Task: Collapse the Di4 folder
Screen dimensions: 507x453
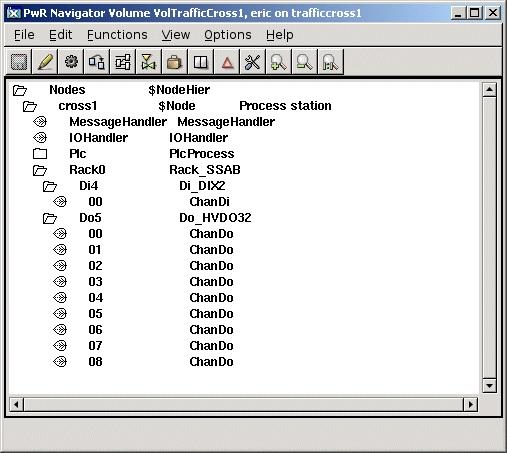Action: (x=50, y=186)
